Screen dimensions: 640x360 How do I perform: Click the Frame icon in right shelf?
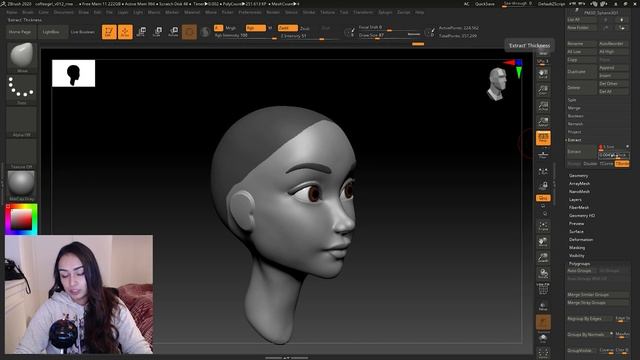[543, 226]
